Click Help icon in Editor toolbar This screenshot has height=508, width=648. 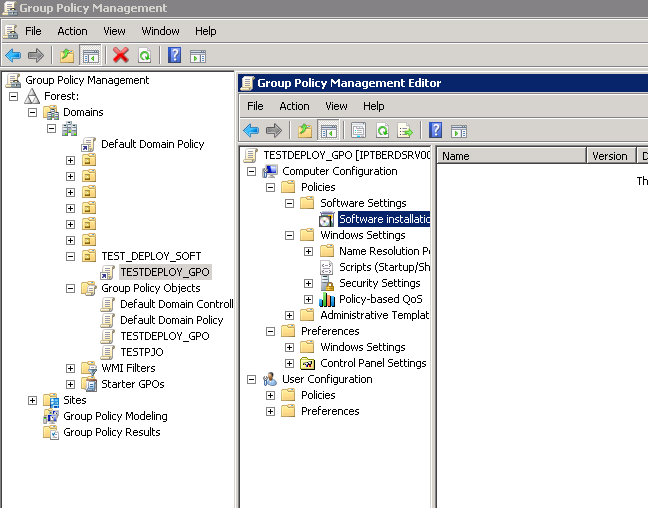point(436,131)
